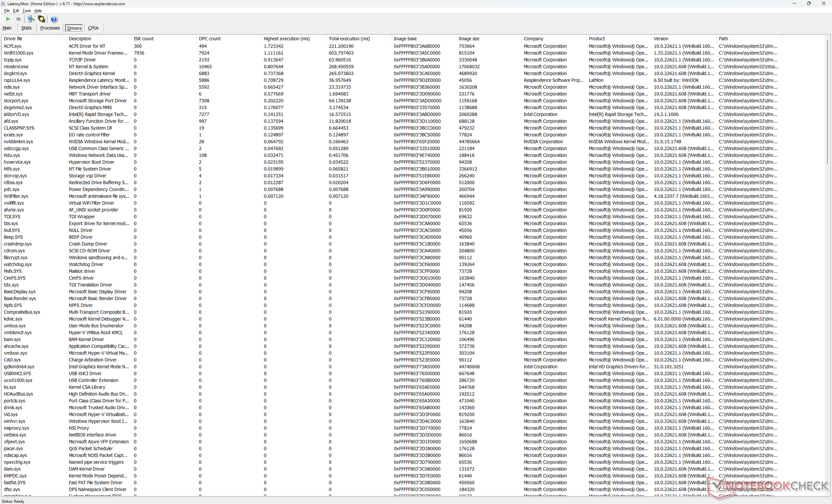Sort by the Company column header
Viewport: 832px width, 504px height.
[533, 39]
